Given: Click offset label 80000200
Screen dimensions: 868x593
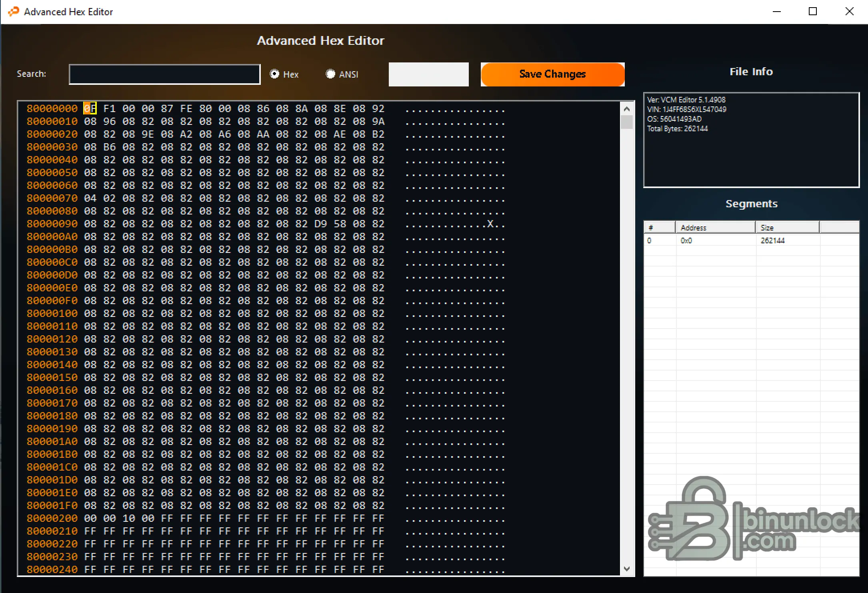Looking at the screenshot, I should (52, 518).
